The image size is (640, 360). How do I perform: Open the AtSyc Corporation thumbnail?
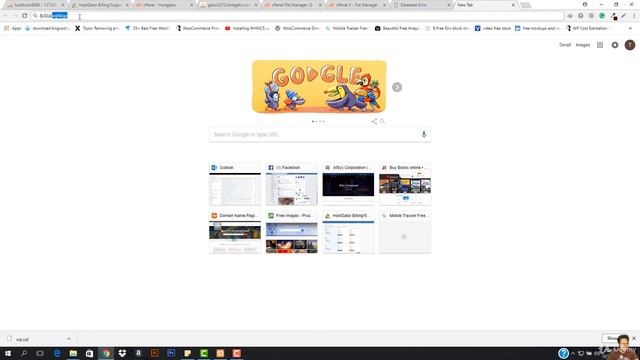(x=348, y=184)
